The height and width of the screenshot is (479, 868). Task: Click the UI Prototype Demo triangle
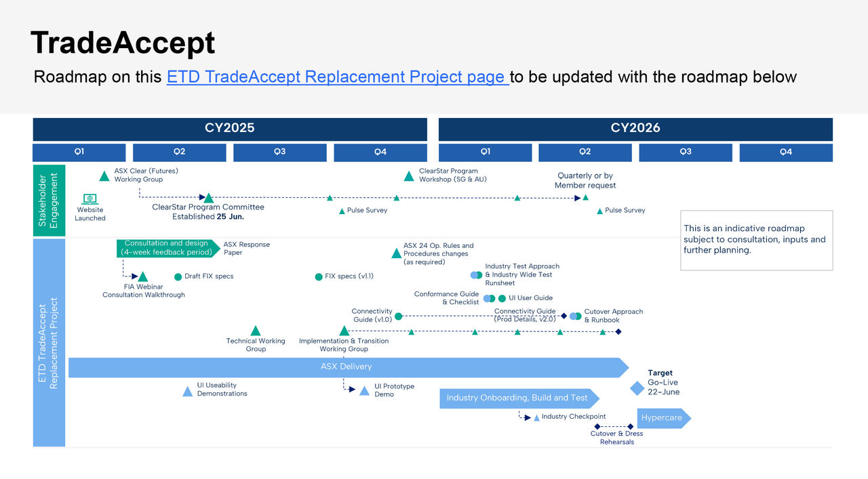[x=364, y=391]
